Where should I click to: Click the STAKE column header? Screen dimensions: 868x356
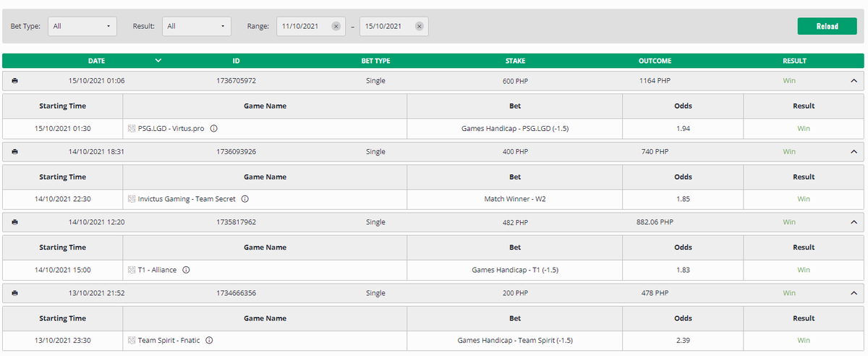515,61
